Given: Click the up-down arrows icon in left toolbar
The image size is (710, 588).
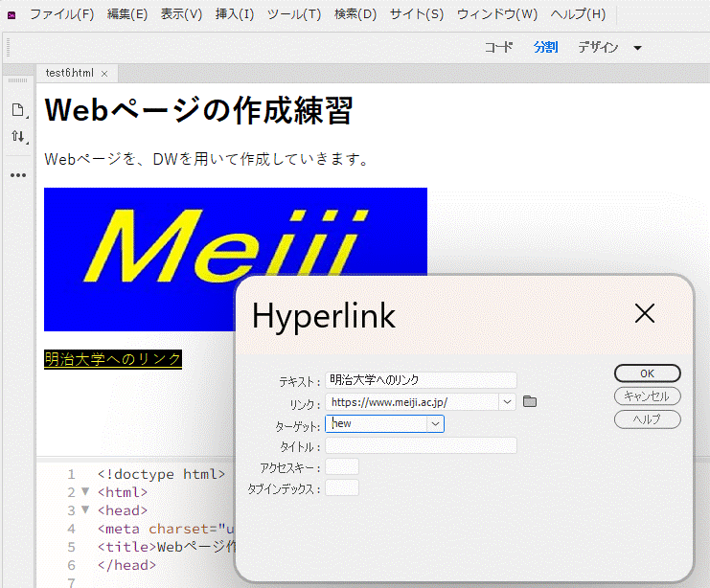Looking at the screenshot, I should 17,137.
